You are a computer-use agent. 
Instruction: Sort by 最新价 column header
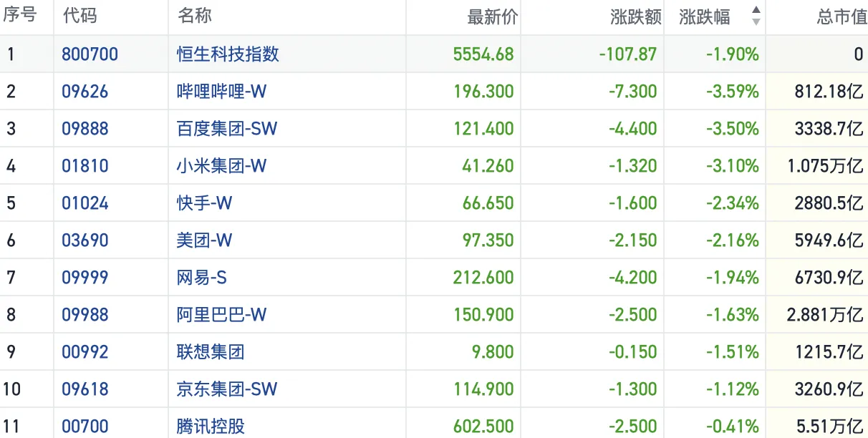click(492, 17)
